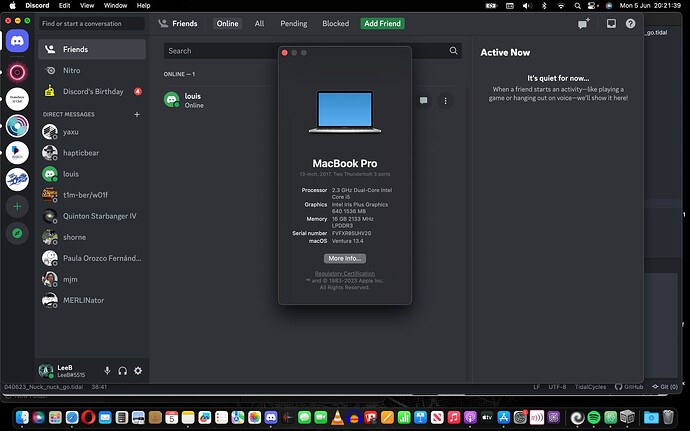Select the Online friends tab
Image resolution: width=690 pixels, height=431 pixels.
click(x=227, y=23)
